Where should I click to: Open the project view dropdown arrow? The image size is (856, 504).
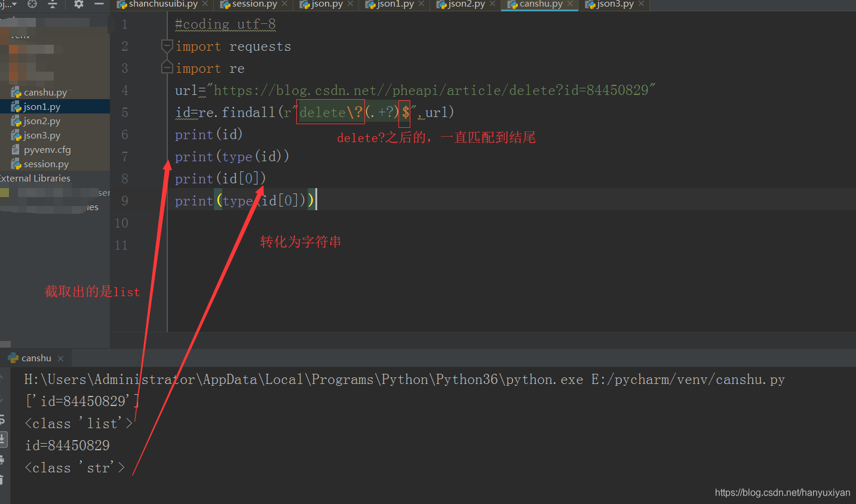point(14,4)
